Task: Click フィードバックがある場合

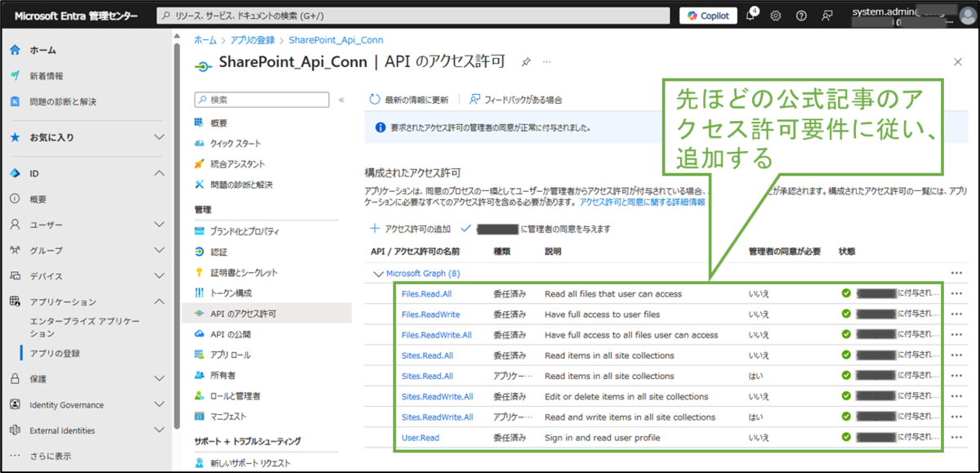Action: [515, 100]
